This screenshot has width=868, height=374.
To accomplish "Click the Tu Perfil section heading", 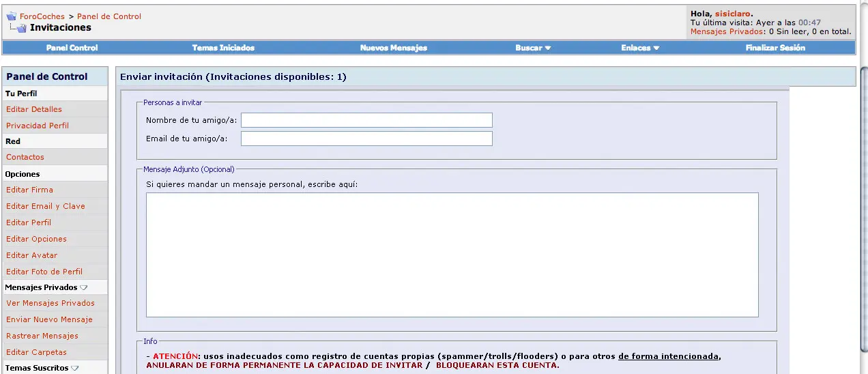I will coord(21,93).
